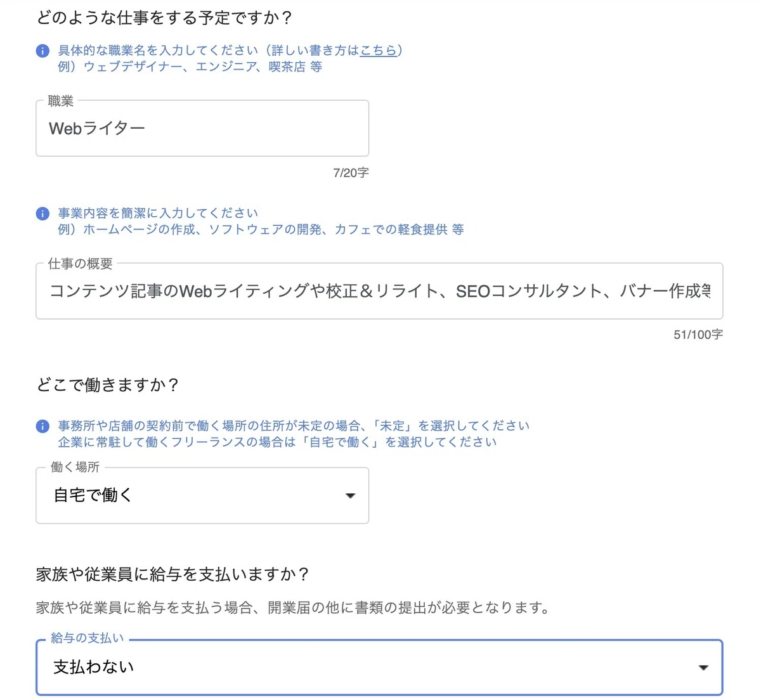Click the 給与の支払い field label
The image size is (761, 700).
coord(87,638)
